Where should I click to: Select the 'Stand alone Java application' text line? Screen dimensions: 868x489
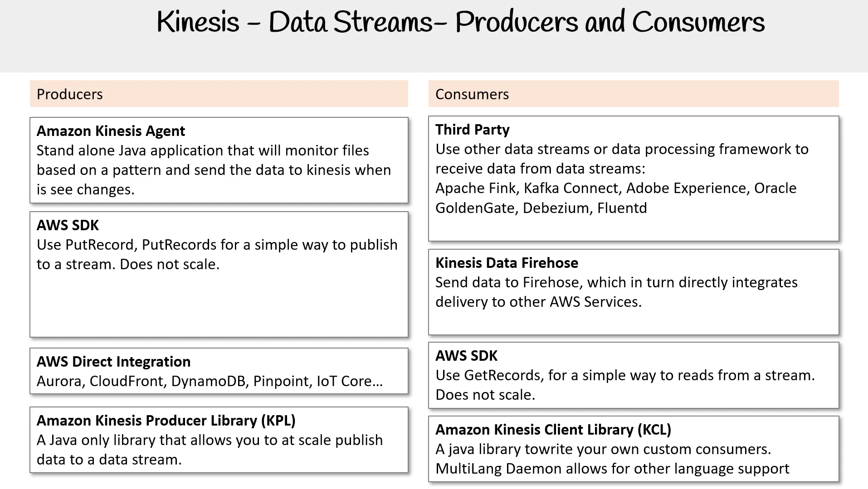tap(203, 150)
